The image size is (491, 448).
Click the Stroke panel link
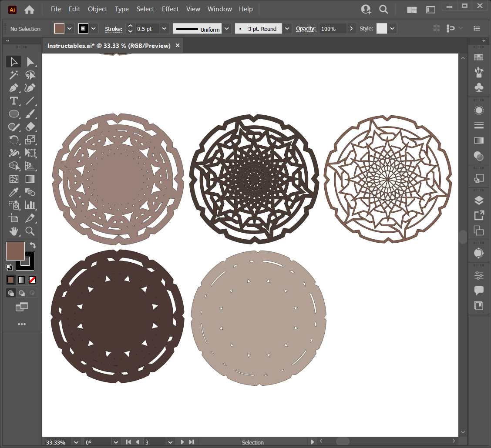tap(113, 29)
